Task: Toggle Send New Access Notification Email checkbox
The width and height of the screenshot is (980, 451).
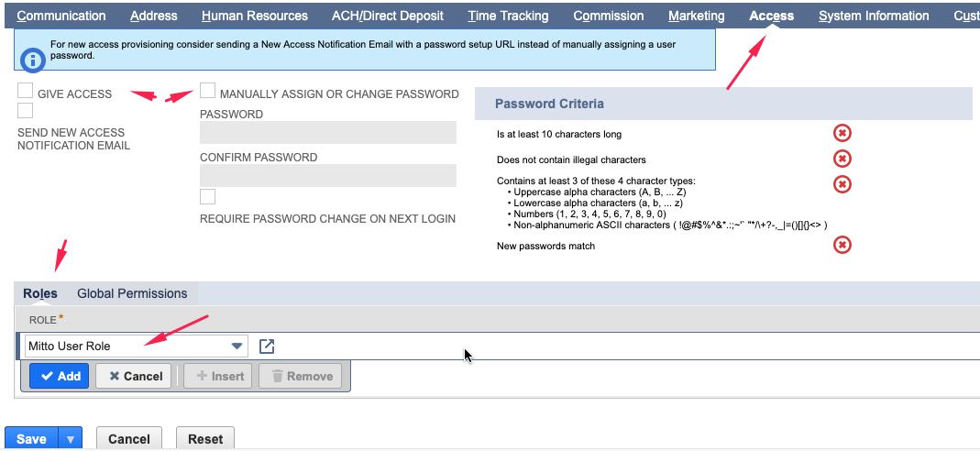Action: point(26,111)
